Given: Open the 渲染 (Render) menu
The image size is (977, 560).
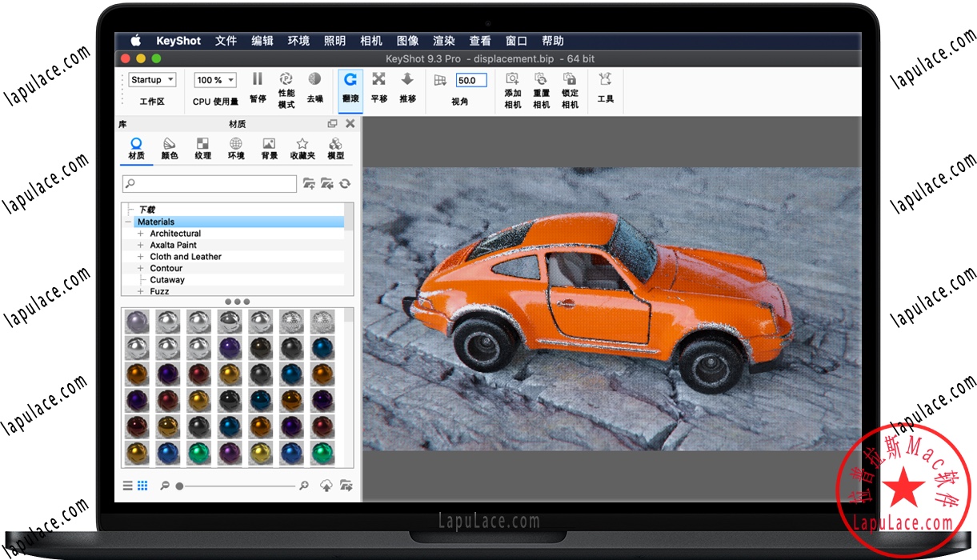Looking at the screenshot, I should (x=444, y=41).
